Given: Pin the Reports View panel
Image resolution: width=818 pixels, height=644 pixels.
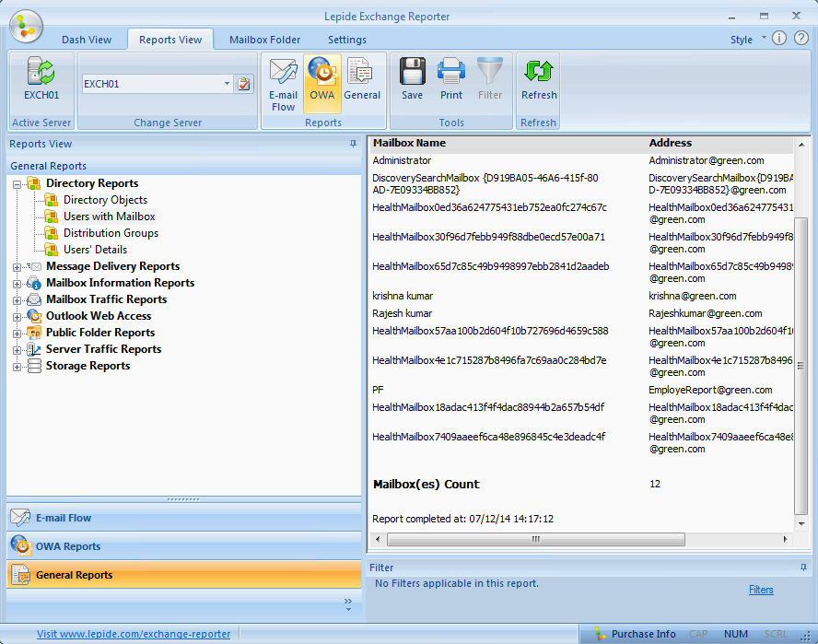Looking at the screenshot, I should click(353, 144).
